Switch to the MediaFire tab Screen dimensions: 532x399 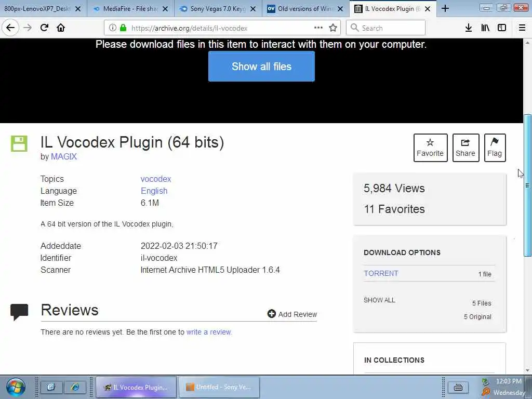click(x=130, y=9)
